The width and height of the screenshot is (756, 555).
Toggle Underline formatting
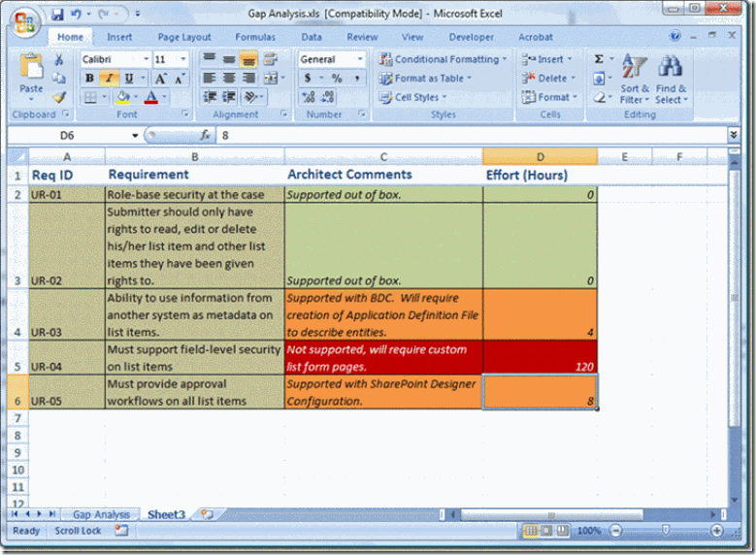point(129,79)
